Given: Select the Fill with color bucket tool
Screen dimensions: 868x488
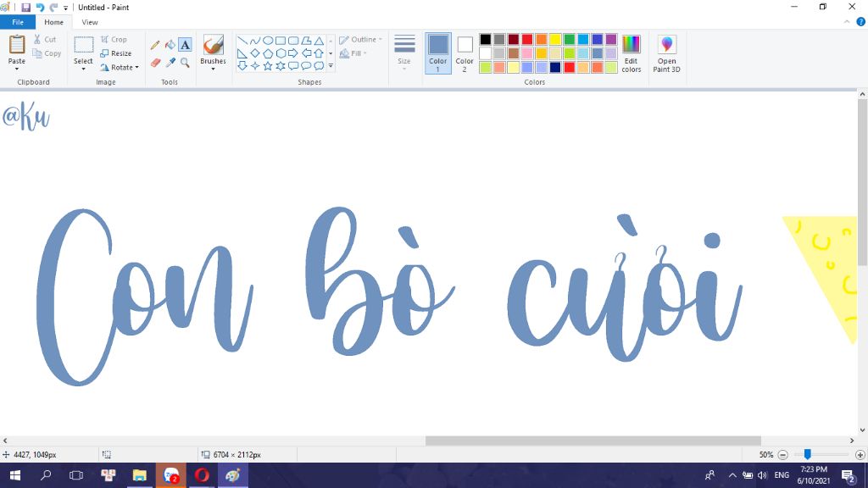Looking at the screenshot, I should click(x=170, y=45).
